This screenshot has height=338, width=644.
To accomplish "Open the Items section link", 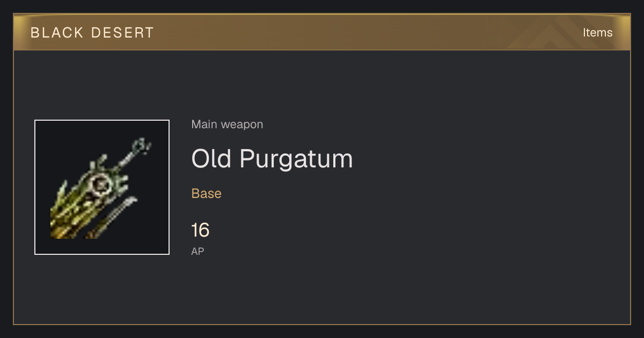I will click(597, 33).
